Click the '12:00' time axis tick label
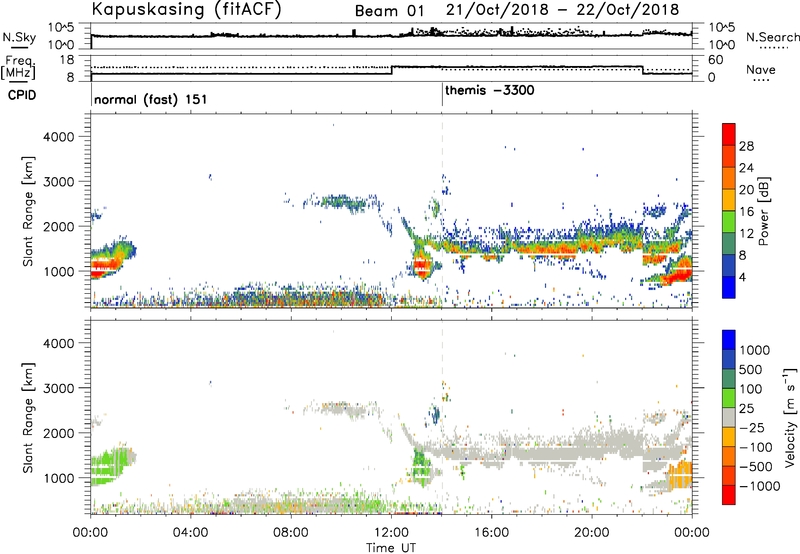Screen dimensions: 800x554 point(391,533)
